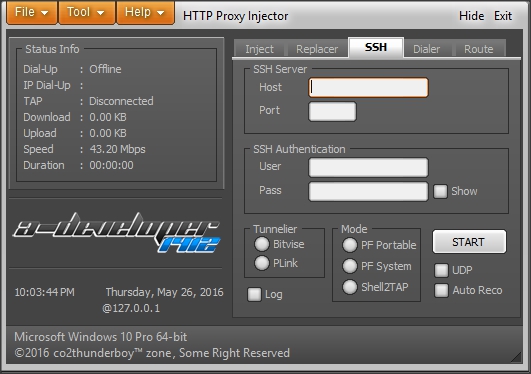
Task: Click the Download value 0.00 KB
Action: click(108, 117)
